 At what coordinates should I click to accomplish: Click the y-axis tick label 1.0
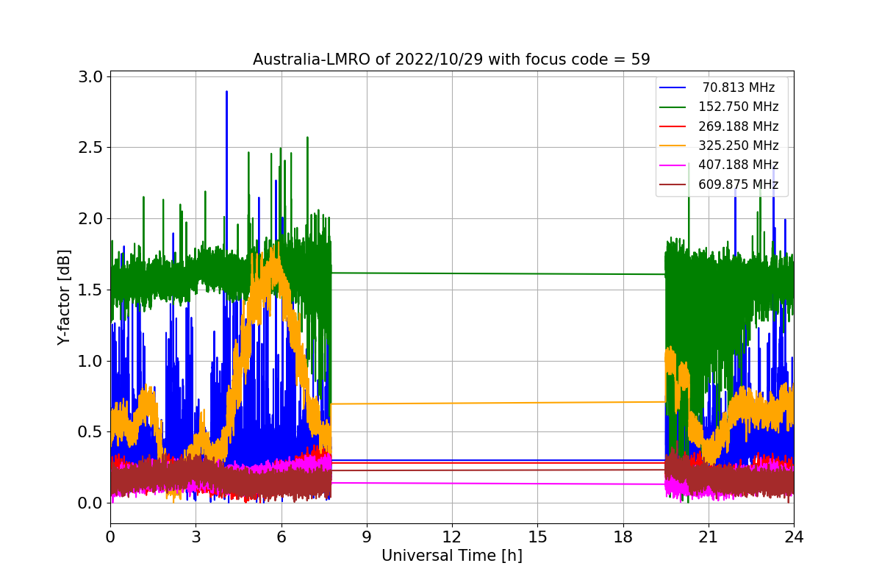pyautogui.click(x=91, y=361)
